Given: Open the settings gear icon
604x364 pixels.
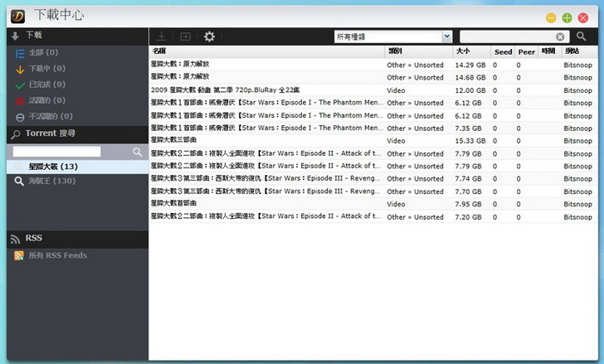Looking at the screenshot, I should 209,36.
